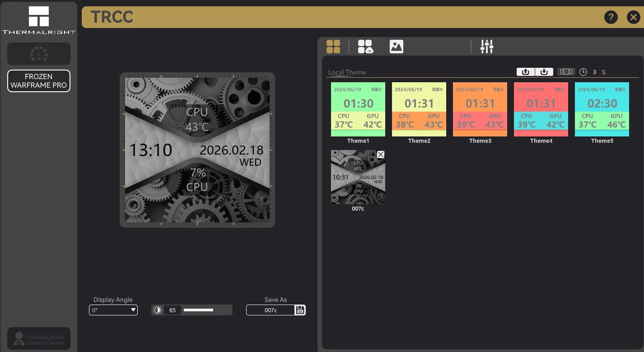Select the Theme4 thumbnail
The width and height of the screenshot is (644, 352).
[x=541, y=109]
